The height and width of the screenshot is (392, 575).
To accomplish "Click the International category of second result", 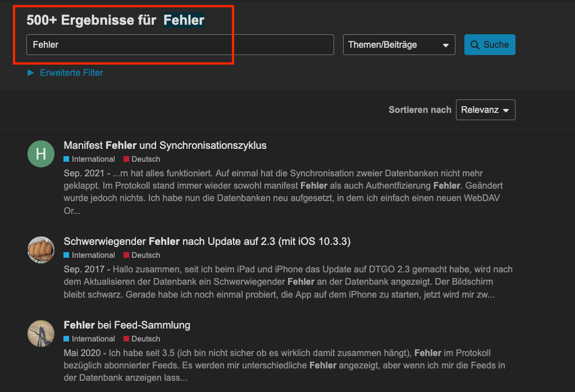I will [89, 255].
